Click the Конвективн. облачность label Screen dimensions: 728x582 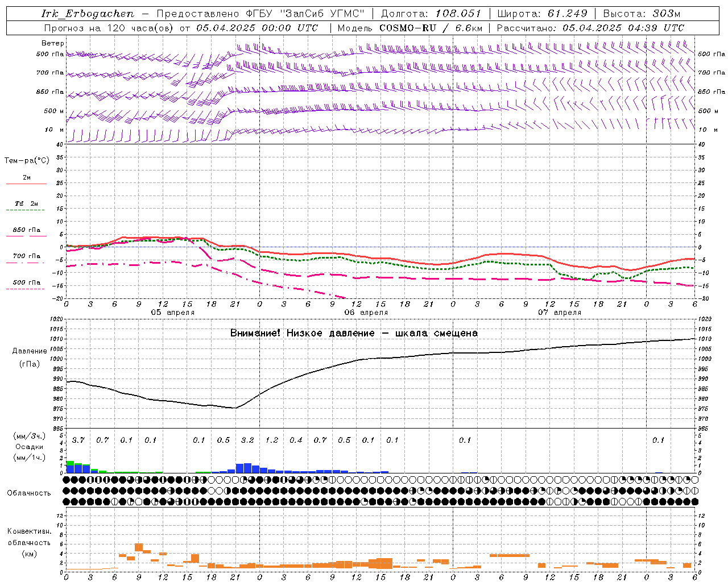tap(29, 537)
